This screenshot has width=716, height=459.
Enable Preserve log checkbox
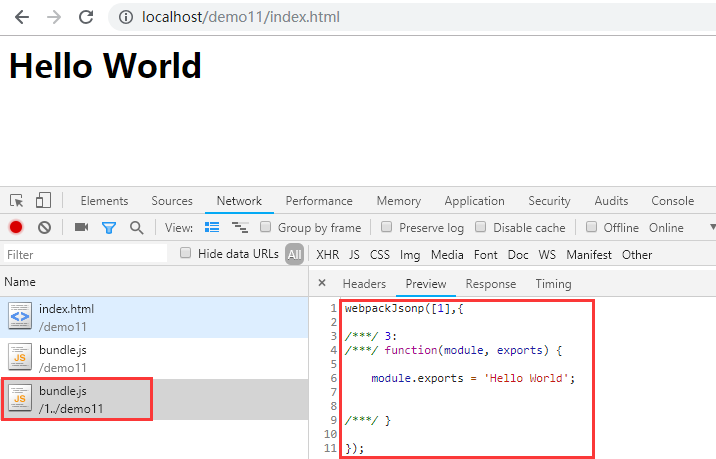coord(386,227)
